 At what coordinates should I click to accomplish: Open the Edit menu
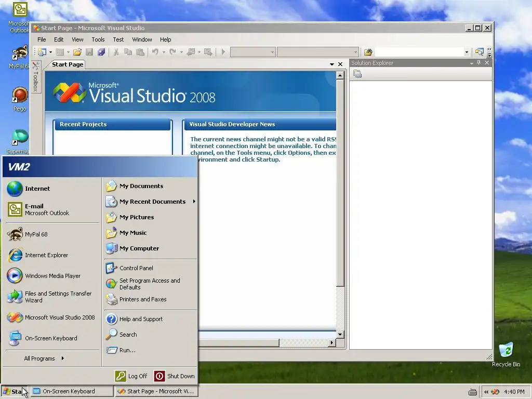click(x=59, y=39)
